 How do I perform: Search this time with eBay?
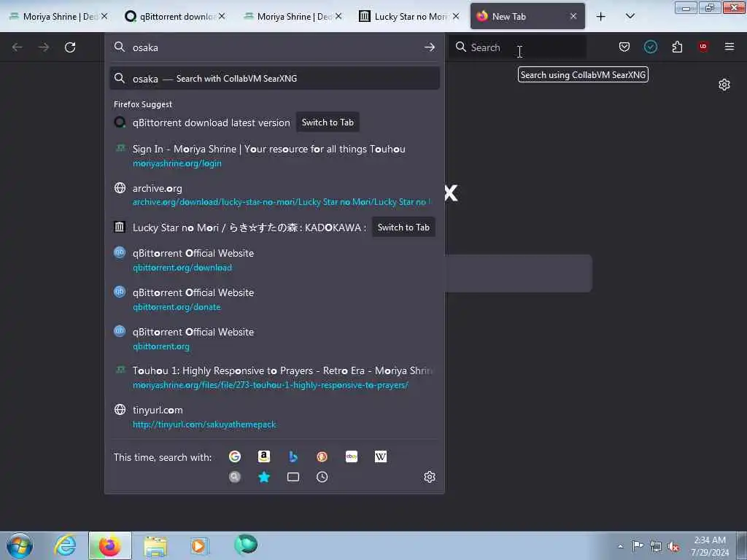pos(352,456)
